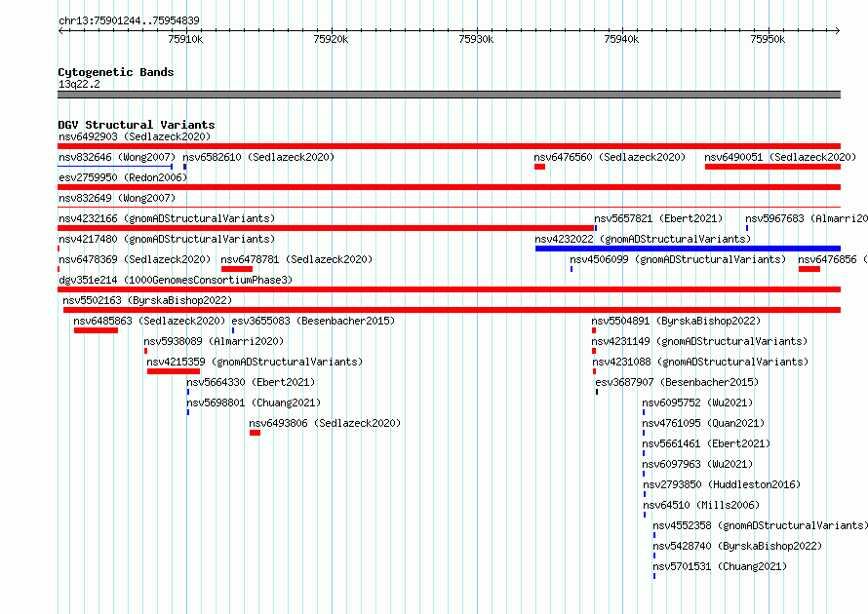Open nsv4761095 (Quan2021) variant

pyautogui.click(x=703, y=423)
